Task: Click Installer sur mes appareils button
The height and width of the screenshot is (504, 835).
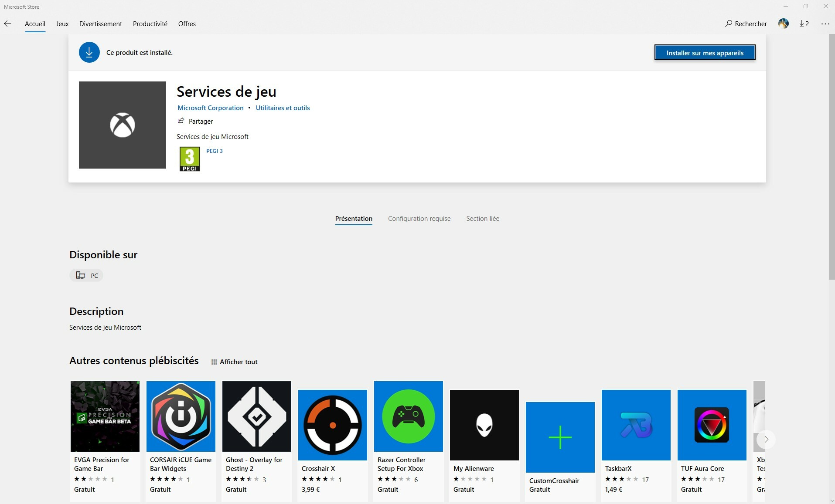Action: (705, 53)
